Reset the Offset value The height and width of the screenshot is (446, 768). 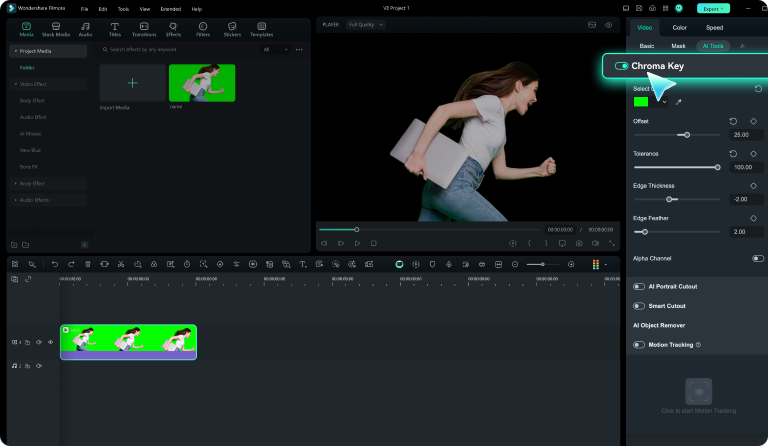click(733, 121)
